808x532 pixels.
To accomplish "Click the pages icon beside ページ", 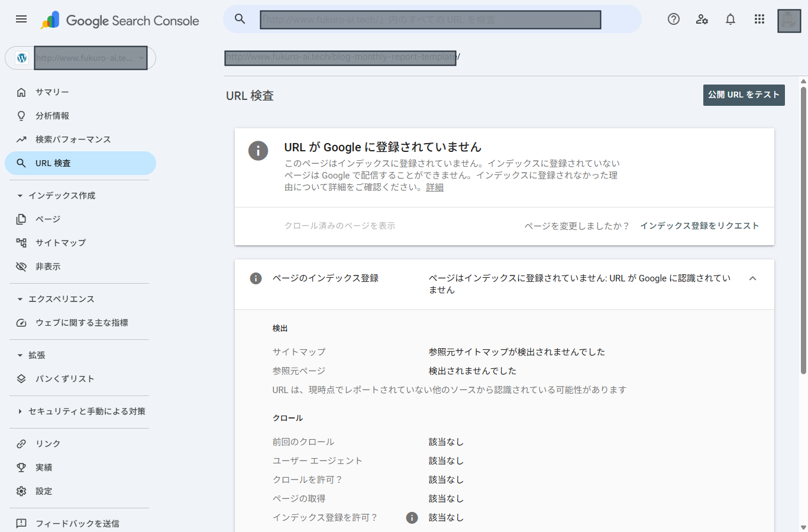I will pos(21,219).
